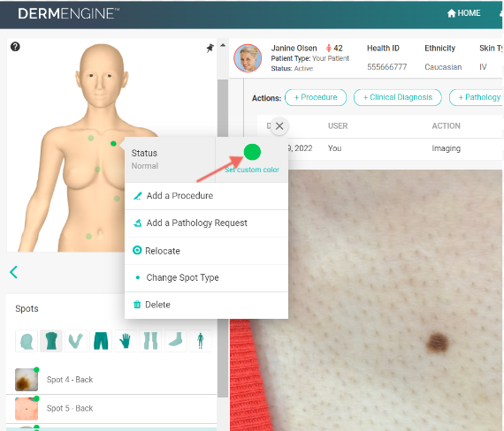The width and height of the screenshot is (504, 431).
Task: Click the + Procedure action button
Action: point(316,97)
